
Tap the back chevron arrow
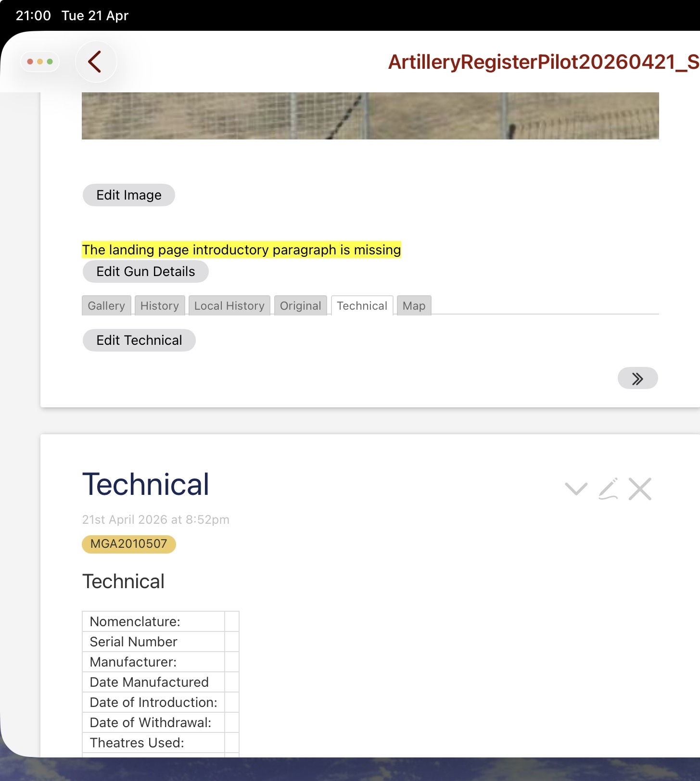click(95, 62)
